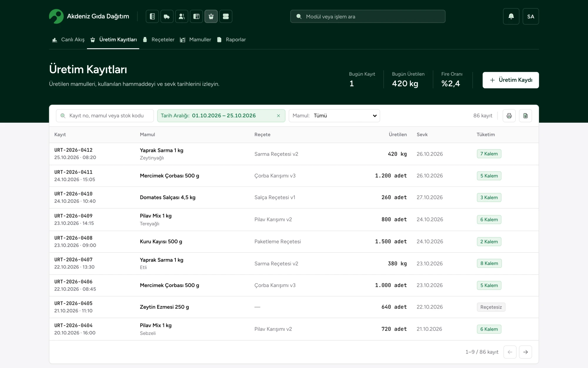Clear the Tarih Aralığı filter with the x
The image size is (588, 368).
coord(278,116)
